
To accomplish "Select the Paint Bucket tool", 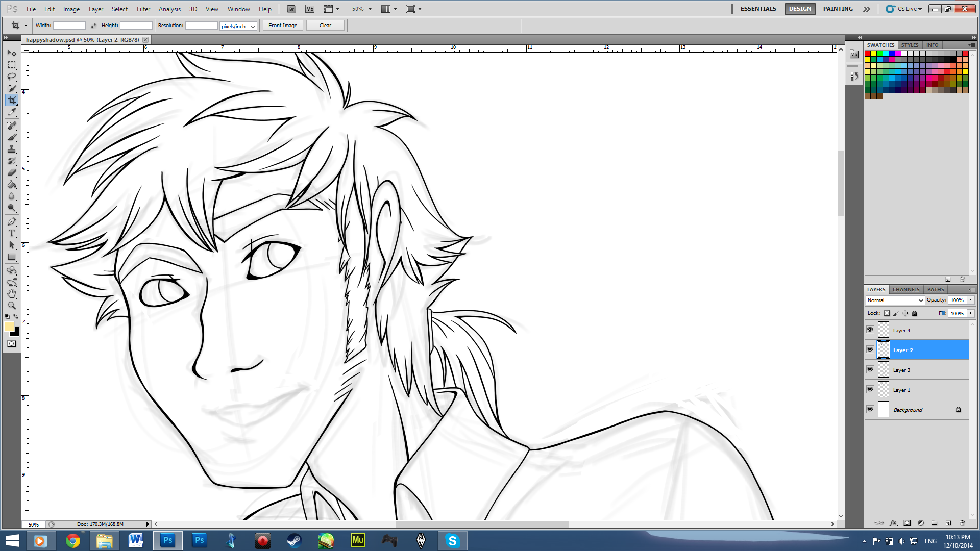I will point(12,184).
